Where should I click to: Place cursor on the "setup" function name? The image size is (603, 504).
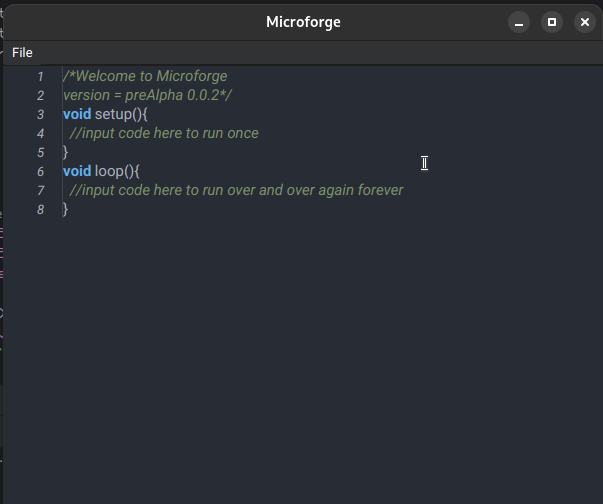[113, 114]
